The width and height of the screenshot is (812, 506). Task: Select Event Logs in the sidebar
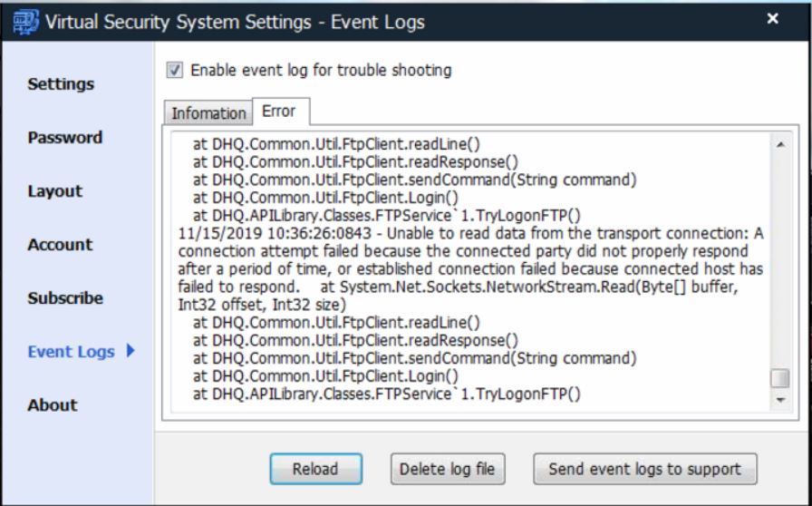tap(71, 352)
